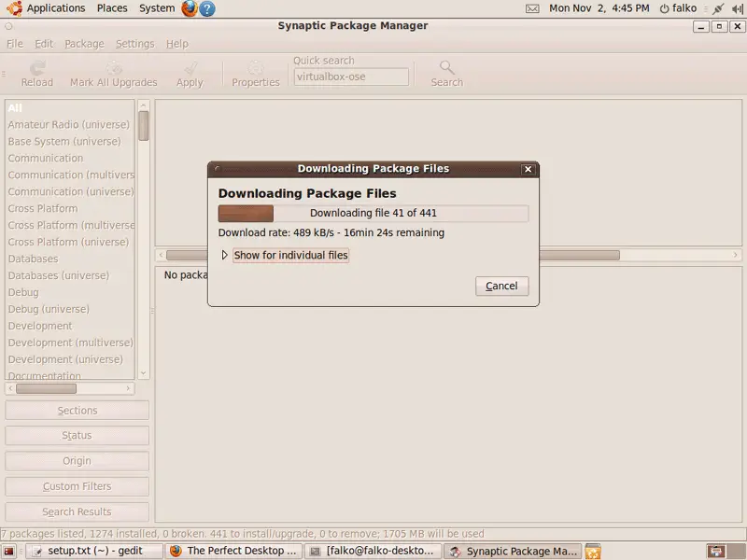Switch to The Perfect Desktop Firefox window
This screenshot has height=560, width=747.
(233, 552)
